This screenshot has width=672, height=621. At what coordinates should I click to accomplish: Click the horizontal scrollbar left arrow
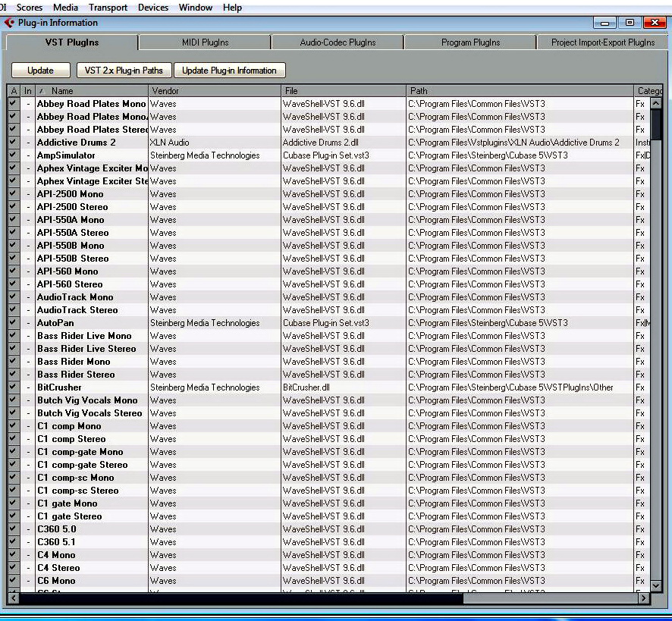[14, 597]
